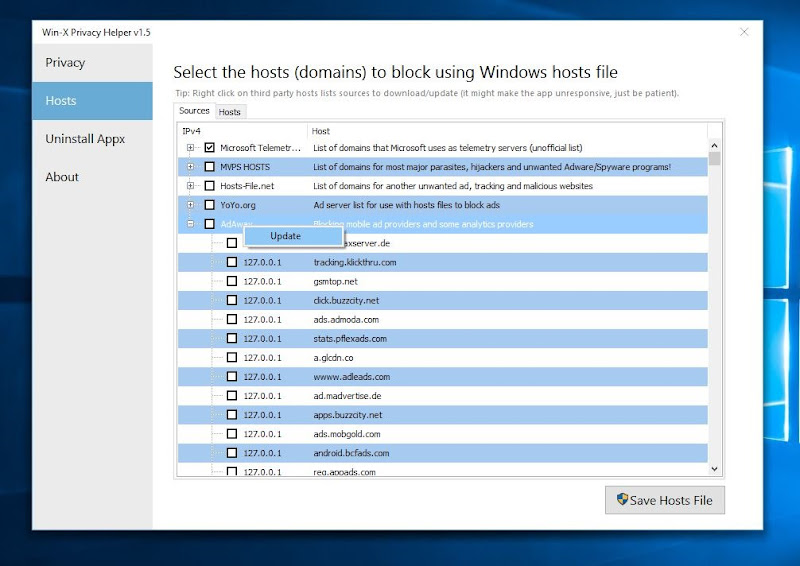The image size is (800, 566).
Task: Uncheck the Microsoft Telemetry checkbox
Action: (209, 147)
